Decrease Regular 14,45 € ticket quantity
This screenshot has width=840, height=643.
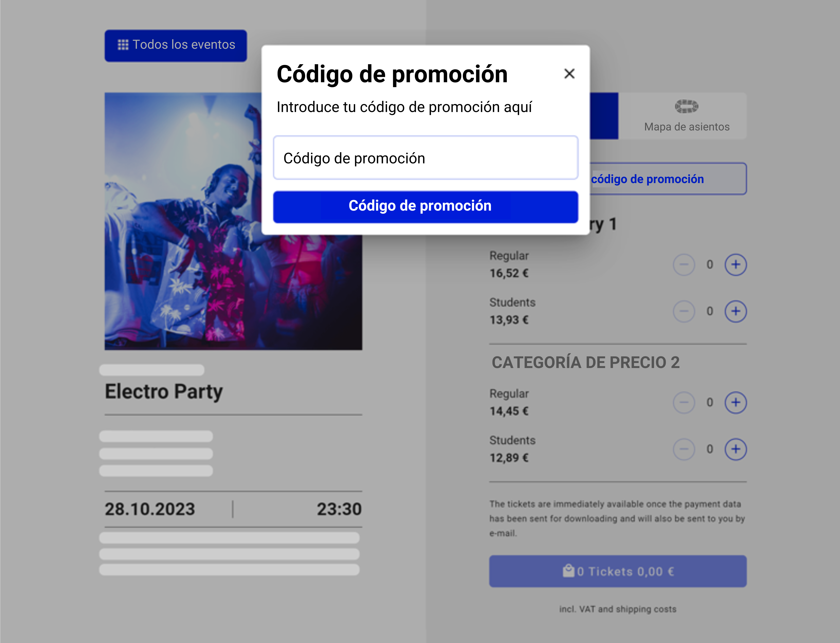684,402
